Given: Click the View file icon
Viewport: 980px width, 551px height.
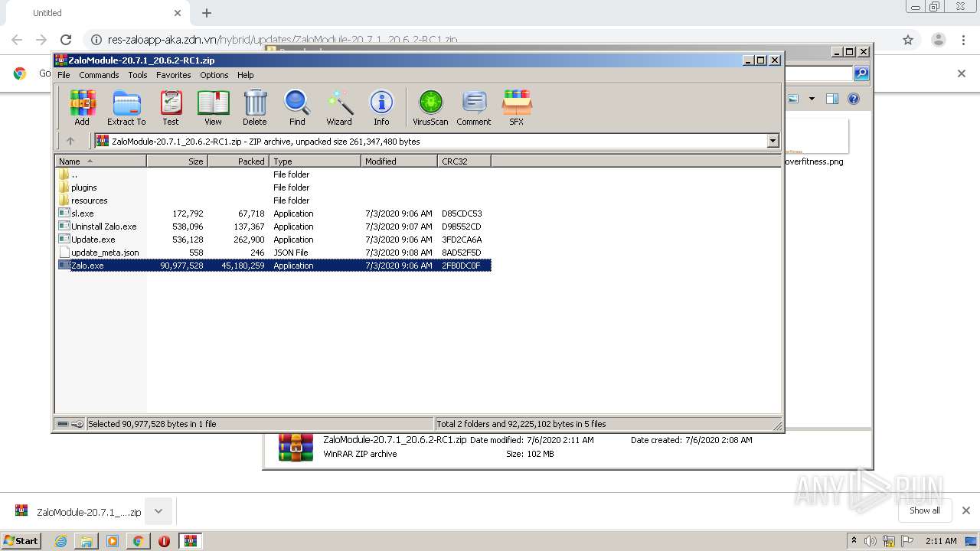Looking at the screenshot, I should [213, 108].
